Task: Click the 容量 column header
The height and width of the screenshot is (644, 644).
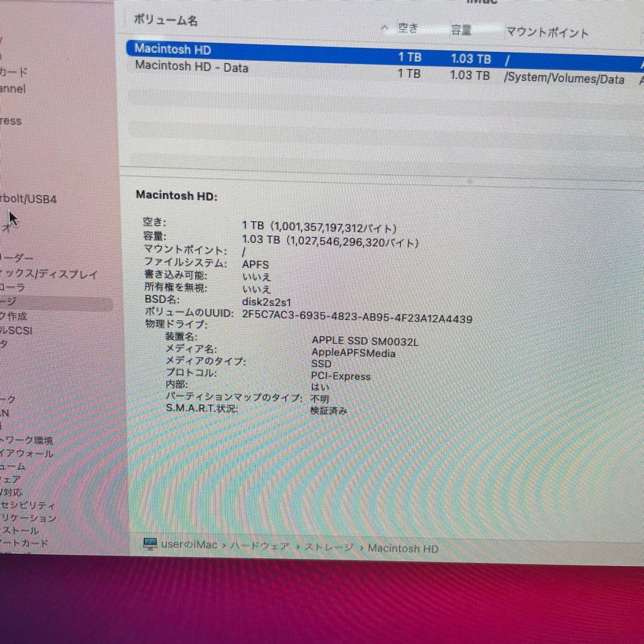Action: tap(460, 30)
